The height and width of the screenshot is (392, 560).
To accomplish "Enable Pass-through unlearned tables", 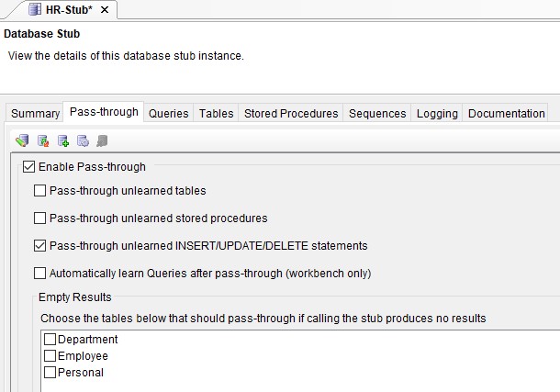I will 39,191.
